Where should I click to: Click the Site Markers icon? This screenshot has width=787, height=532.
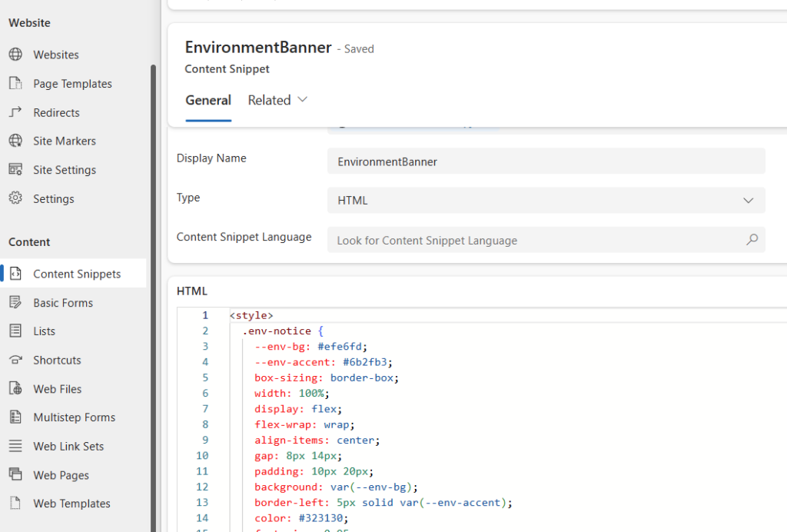point(15,141)
